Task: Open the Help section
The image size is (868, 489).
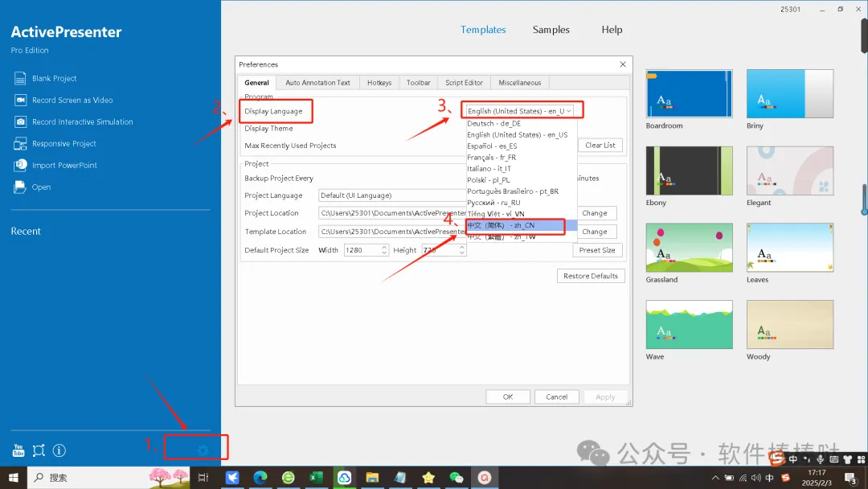Action: coord(612,29)
